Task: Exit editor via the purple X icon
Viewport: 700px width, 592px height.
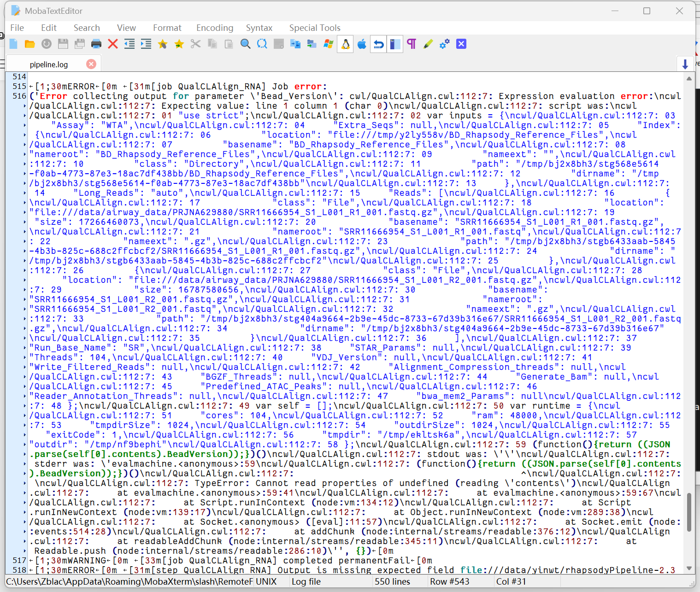Action: coord(461,44)
